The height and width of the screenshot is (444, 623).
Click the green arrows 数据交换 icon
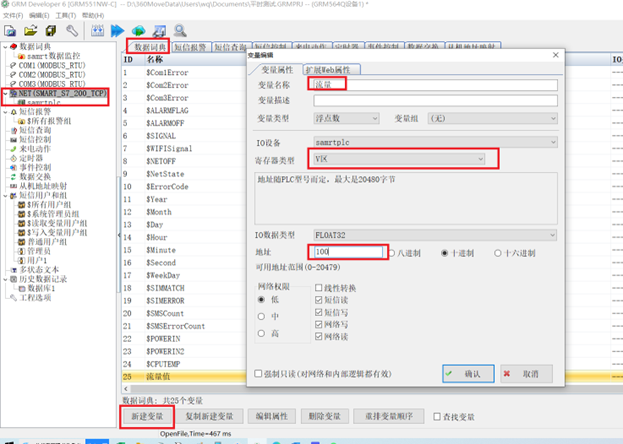14,177
